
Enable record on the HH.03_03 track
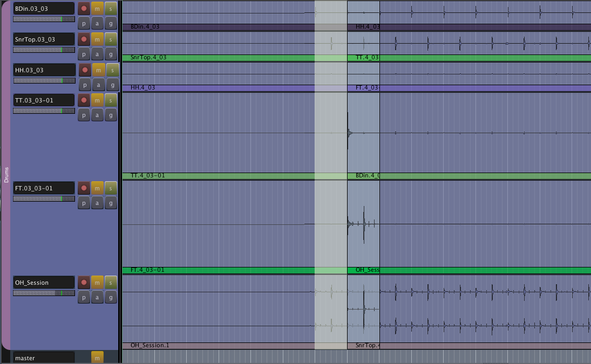pyautogui.click(x=85, y=70)
